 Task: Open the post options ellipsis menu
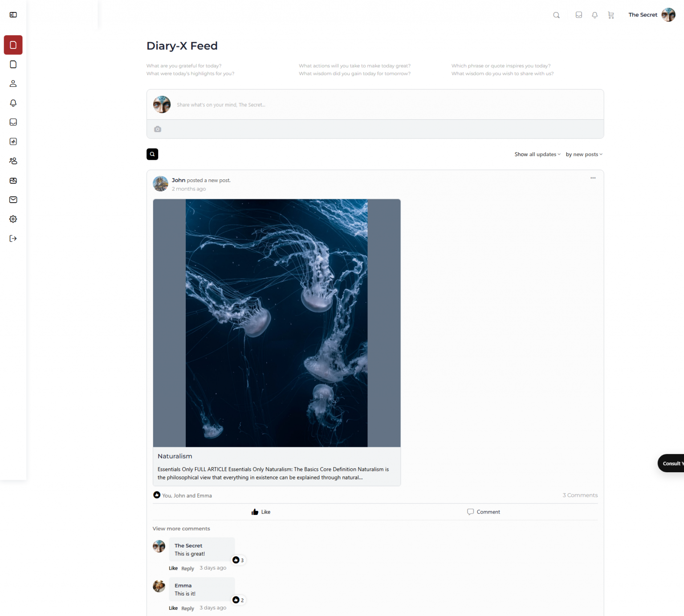593,178
